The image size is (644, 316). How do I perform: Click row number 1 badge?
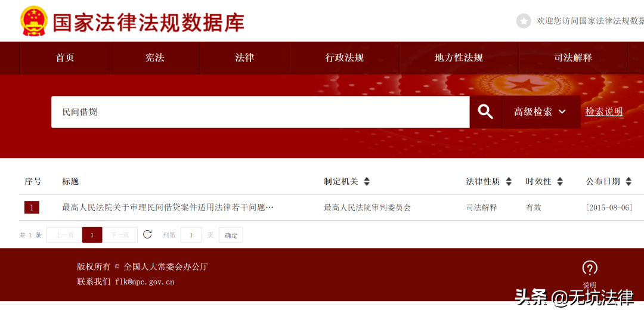coord(32,207)
